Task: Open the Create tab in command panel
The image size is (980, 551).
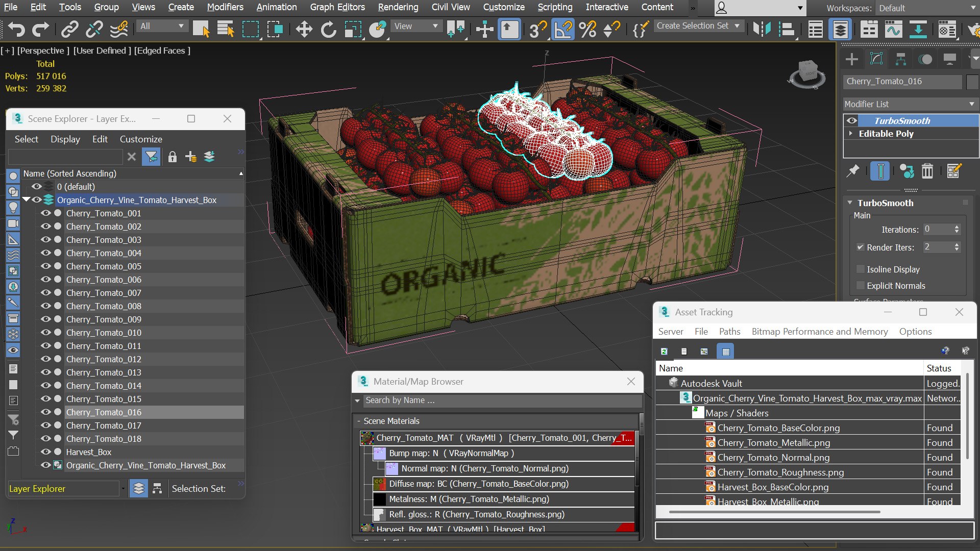Action: pyautogui.click(x=851, y=59)
